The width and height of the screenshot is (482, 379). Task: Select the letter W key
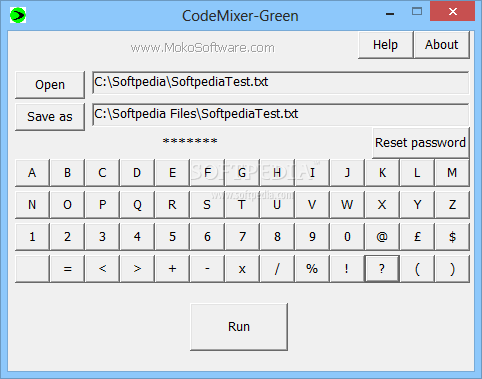[x=347, y=205]
